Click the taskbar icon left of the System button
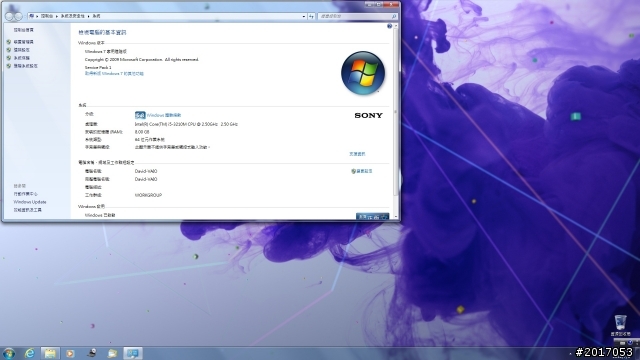The image size is (640, 360). tap(112, 353)
